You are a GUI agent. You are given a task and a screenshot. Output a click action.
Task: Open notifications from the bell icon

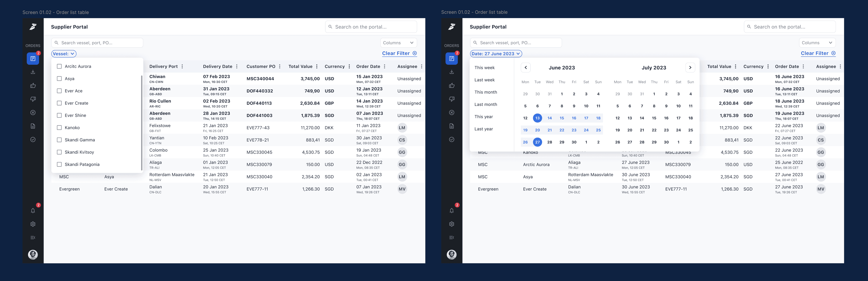pyautogui.click(x=33, y=210)
